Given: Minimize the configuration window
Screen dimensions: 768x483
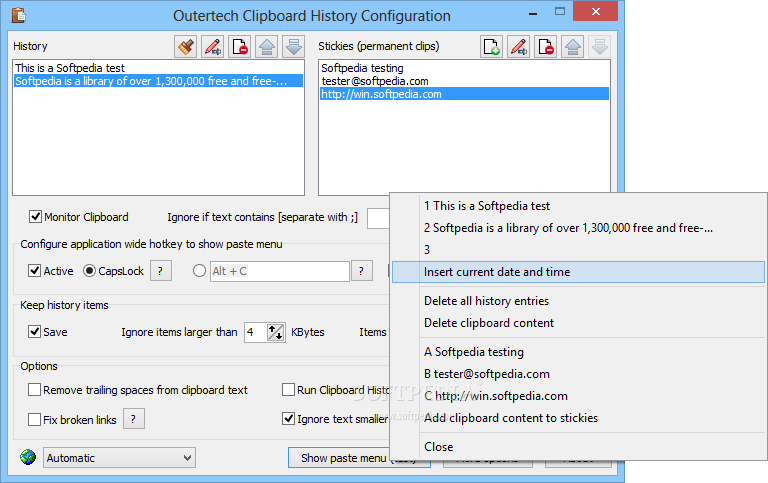Looking at the screenshot, I should point(533,12).
